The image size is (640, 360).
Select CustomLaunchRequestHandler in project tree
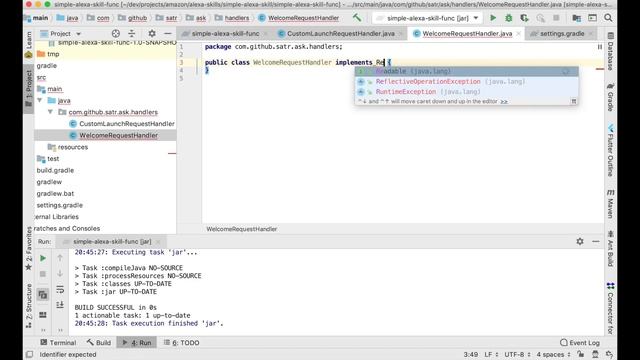tap(127, 124)
